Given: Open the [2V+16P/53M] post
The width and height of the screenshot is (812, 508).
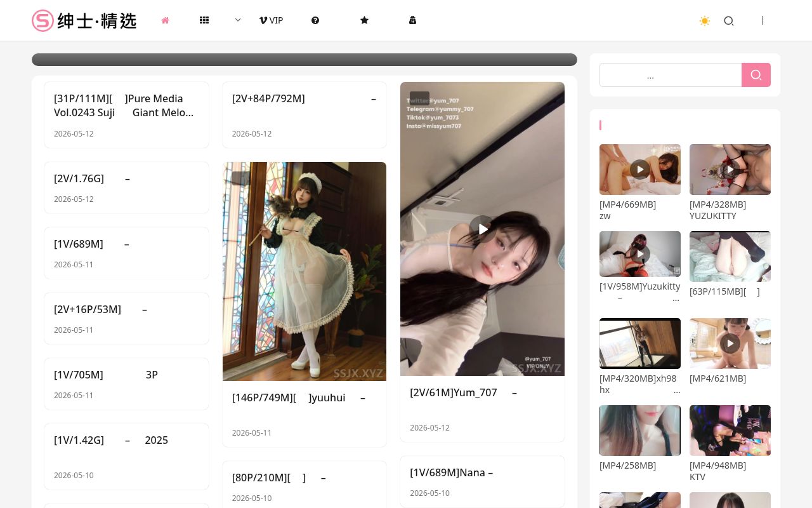Looking at the screenshot, I should click(101, 309).
